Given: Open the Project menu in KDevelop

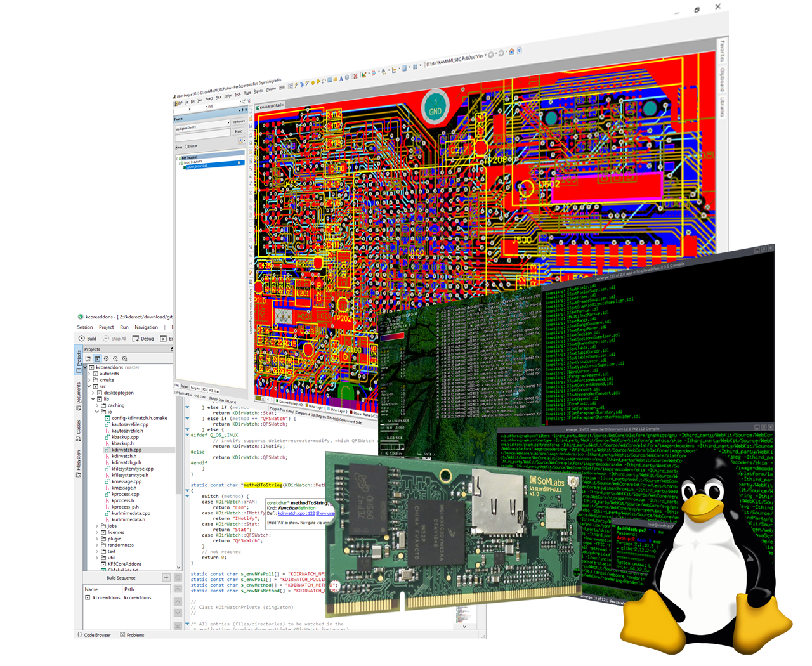Looking at the screenshot, I should [107, 327].
